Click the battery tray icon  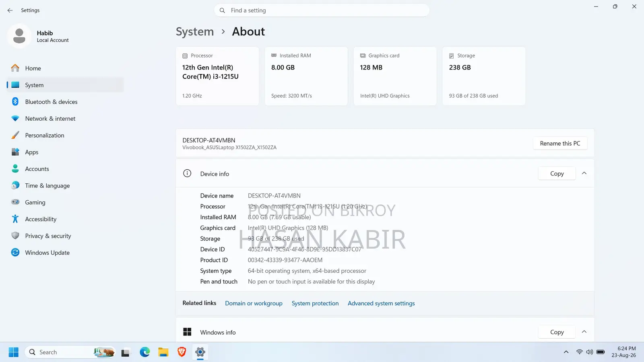click(601, 352)
